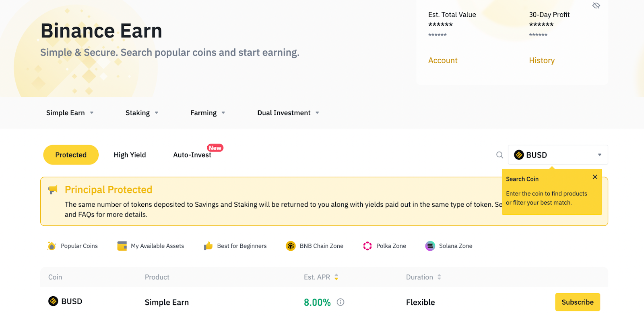Click the BUSD coin logo in table row
644x316 pixels.
(x=53, y=301)
